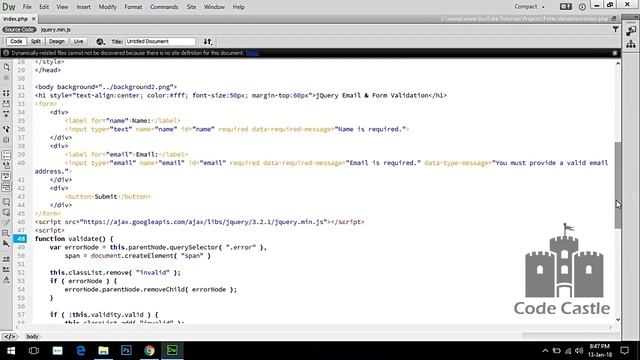Open the Insert menu
The height and width of the screenshot is (360, 640).
(x=83, y=7)
